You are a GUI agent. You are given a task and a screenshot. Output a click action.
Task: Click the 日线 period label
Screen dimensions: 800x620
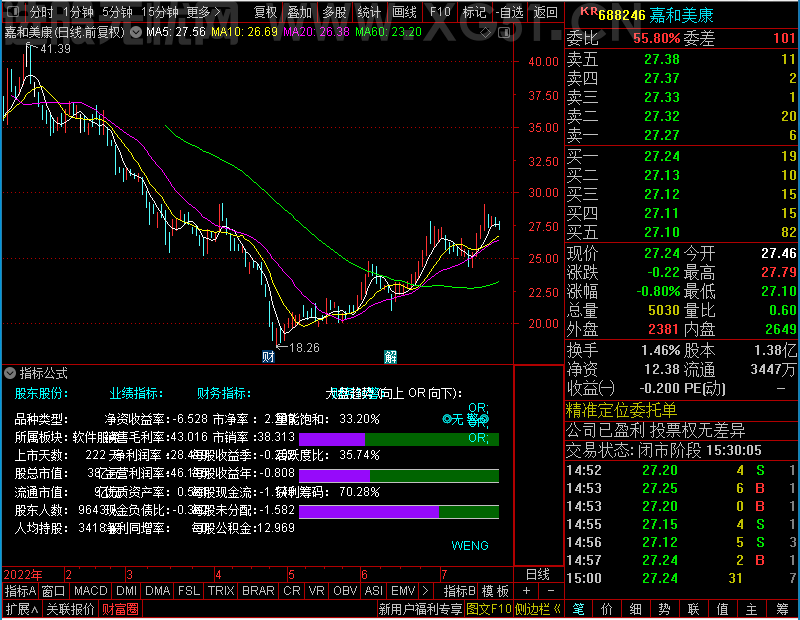point(538,575)
